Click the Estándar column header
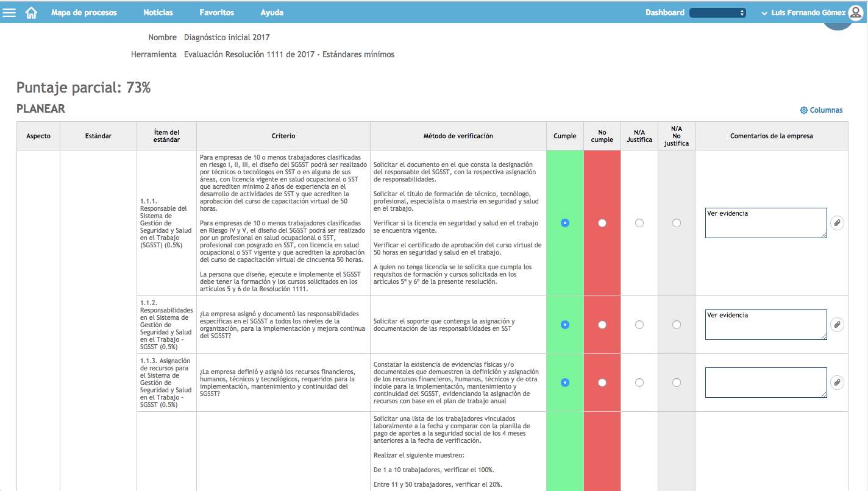Image resolution: width=868 pixels, height=491 pixels. click(x=99, y=136)
